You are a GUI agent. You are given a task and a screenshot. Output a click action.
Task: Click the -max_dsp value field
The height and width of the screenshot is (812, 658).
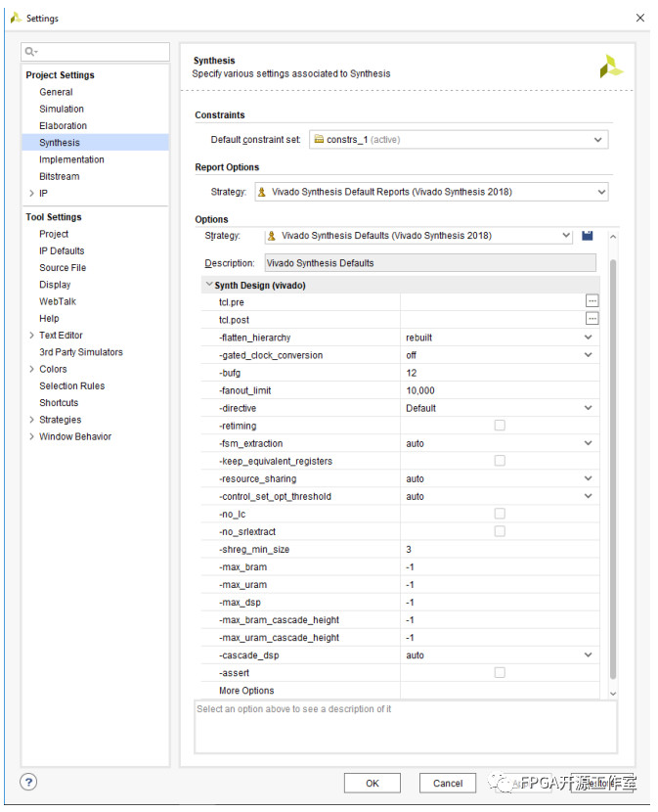500,603
